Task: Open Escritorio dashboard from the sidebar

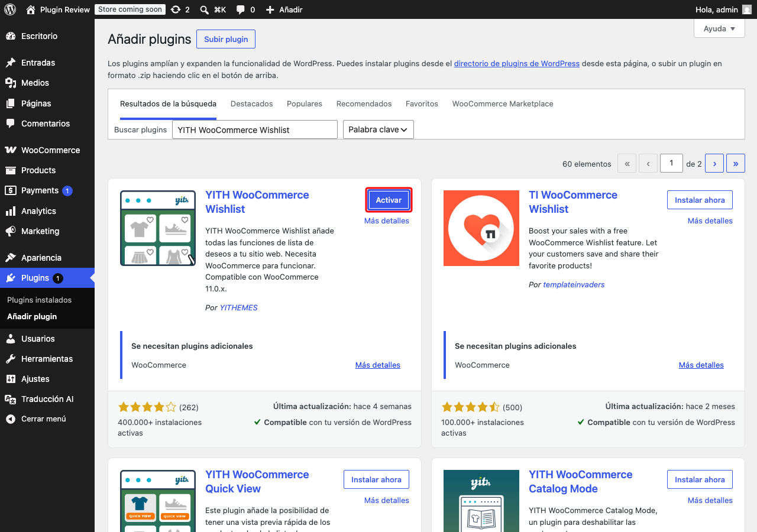Action: pos(47,36)
